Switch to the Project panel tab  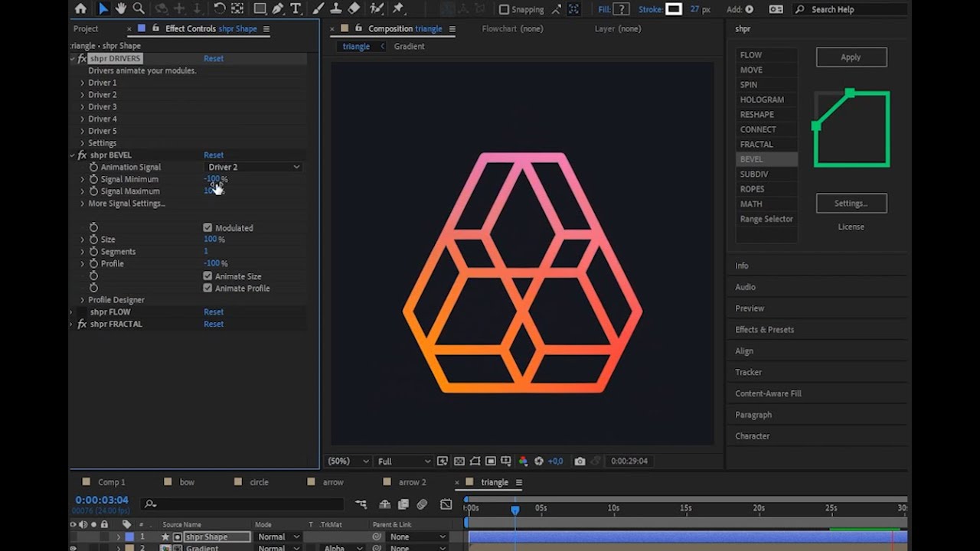pyautogui.click(x=86, y=29)
